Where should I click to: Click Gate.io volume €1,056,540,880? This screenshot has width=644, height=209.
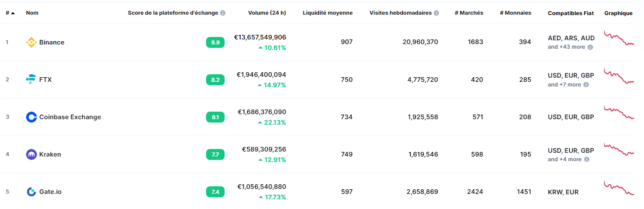tap(262, 187)
